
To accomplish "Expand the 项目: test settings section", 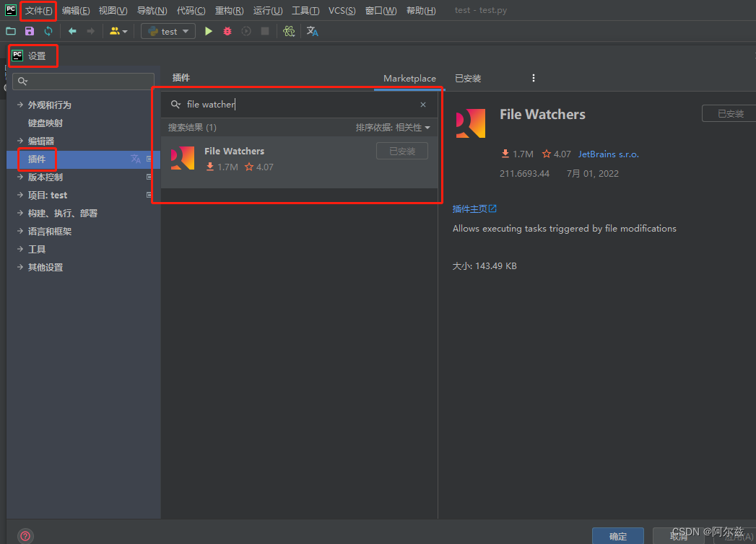I will click(19, 195).
